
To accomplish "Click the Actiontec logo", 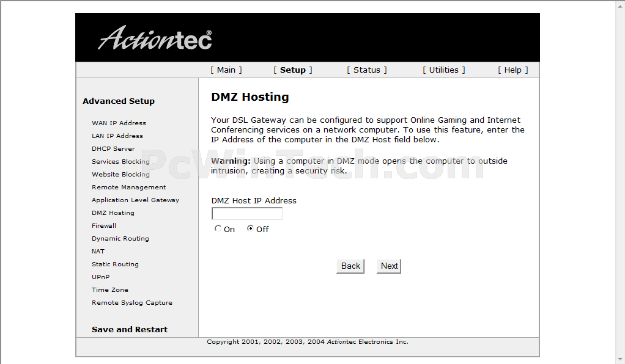I will (155, 38).
